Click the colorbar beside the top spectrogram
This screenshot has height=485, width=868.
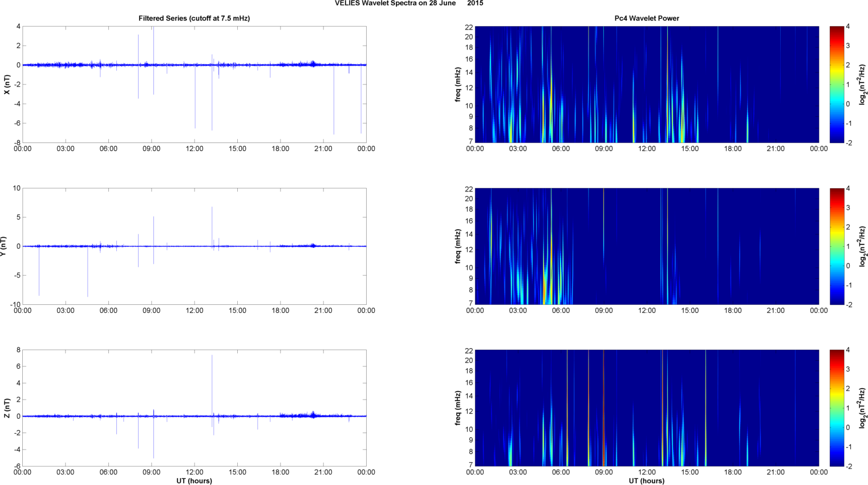pos(836,84)
